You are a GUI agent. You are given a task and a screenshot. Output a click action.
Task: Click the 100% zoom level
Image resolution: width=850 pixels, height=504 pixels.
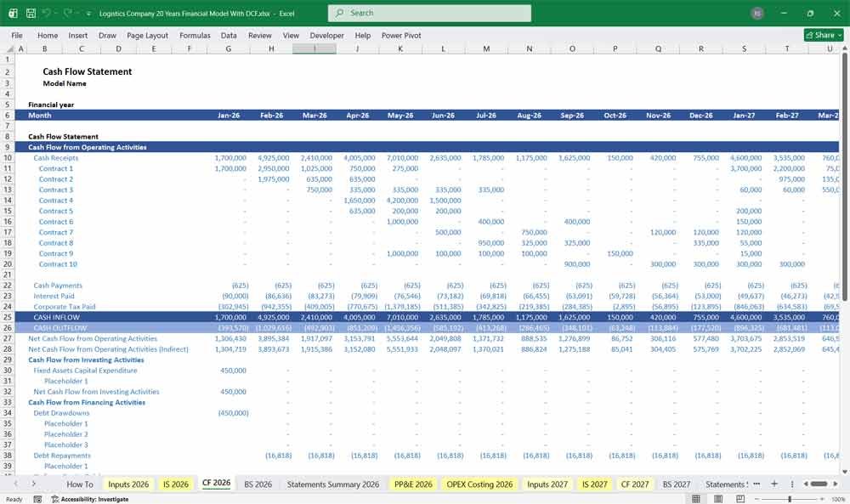pos(838,499)
